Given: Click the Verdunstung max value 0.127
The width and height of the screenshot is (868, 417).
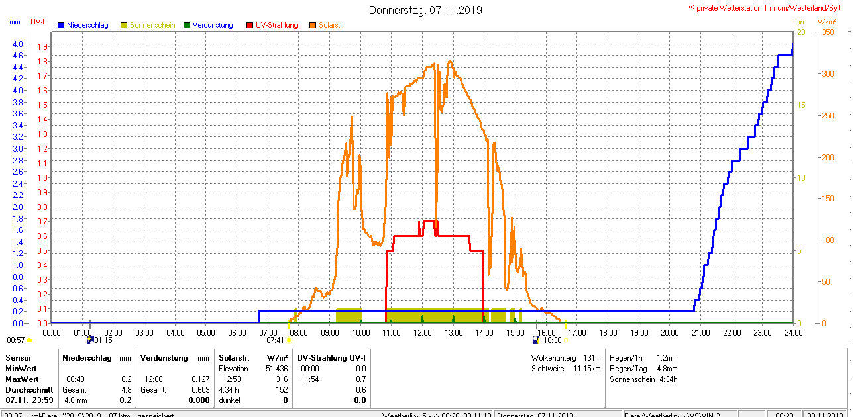Looking at the screenshot, I should pos(200,379).
